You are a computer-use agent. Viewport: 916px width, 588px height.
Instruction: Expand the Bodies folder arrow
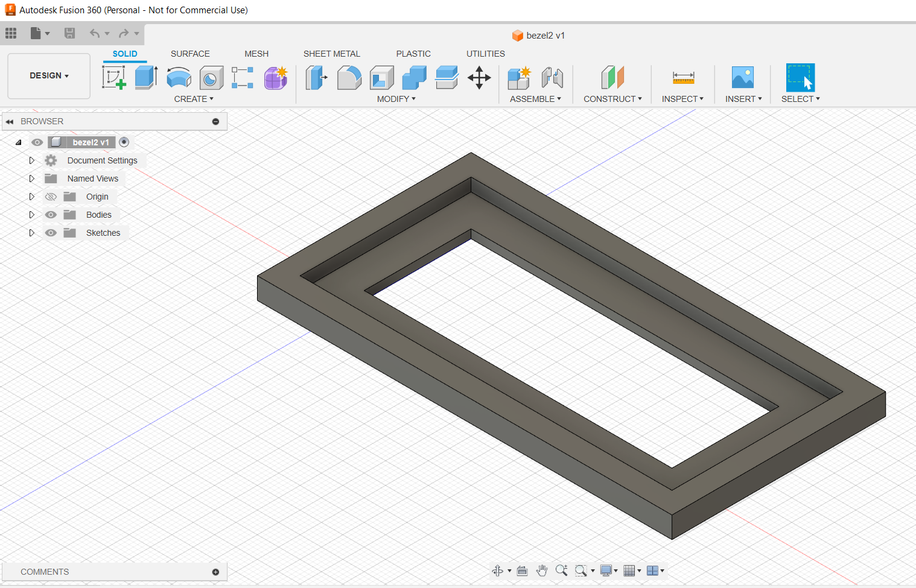point(32,215)
